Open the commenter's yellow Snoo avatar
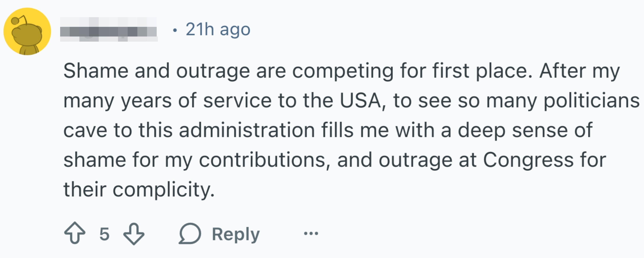The image size is (644, 258). tap(27, 32)
